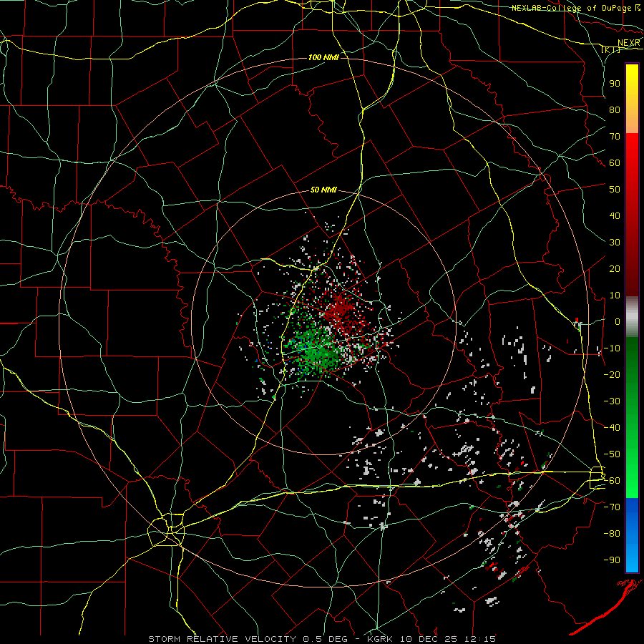Screen dimensions: 644x644
Task: Select the 60 value on the velocity scale
Action: (615, 162)
